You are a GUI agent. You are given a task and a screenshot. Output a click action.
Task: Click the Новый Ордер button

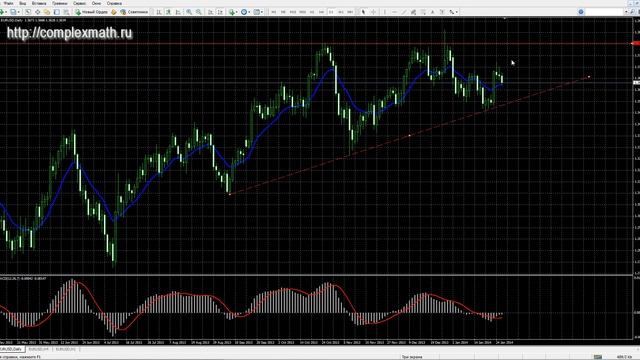point(92,12)
